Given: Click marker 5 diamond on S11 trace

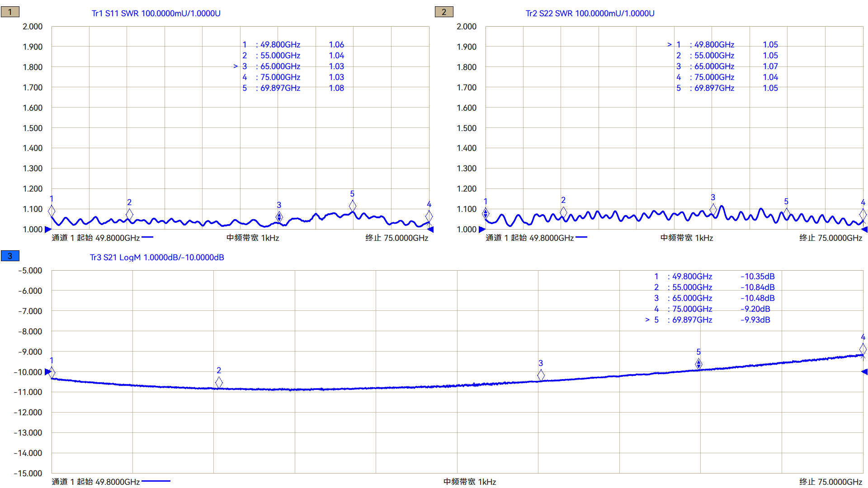Looking at the screenshot, I should [x=353, y=206].
